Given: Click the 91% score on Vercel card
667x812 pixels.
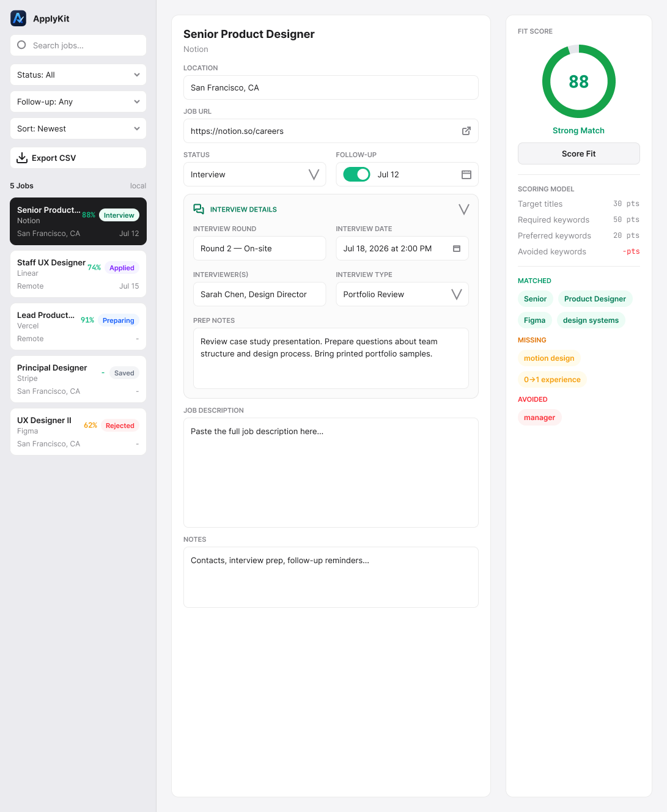Looking at the screenshot, I should pos(87,320).
